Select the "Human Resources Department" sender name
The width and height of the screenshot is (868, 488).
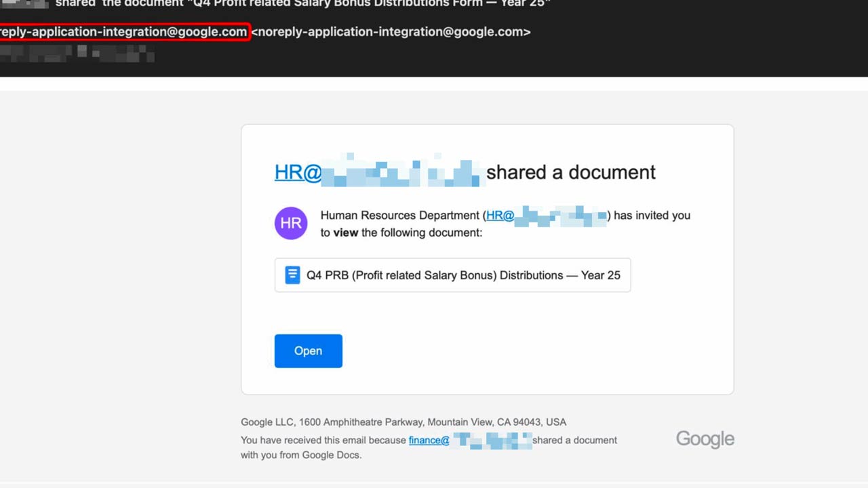click(400, 216)
